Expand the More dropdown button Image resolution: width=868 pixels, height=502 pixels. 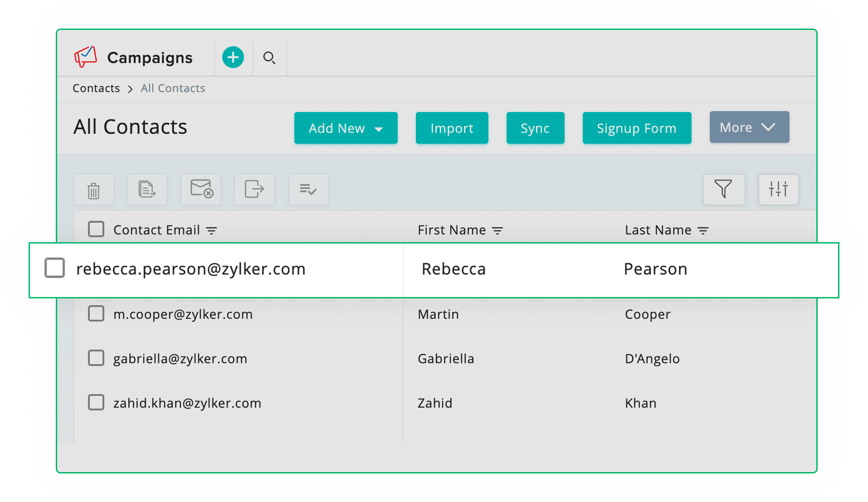(750, 127)
